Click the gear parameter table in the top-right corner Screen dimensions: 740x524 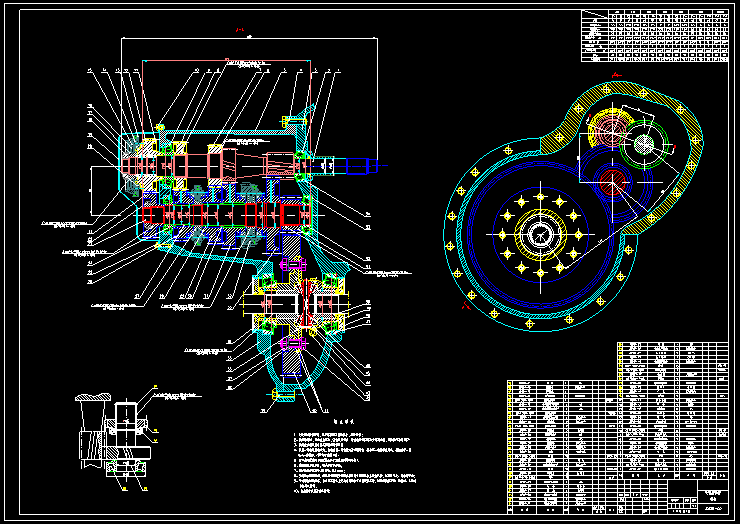pos(655,36)
